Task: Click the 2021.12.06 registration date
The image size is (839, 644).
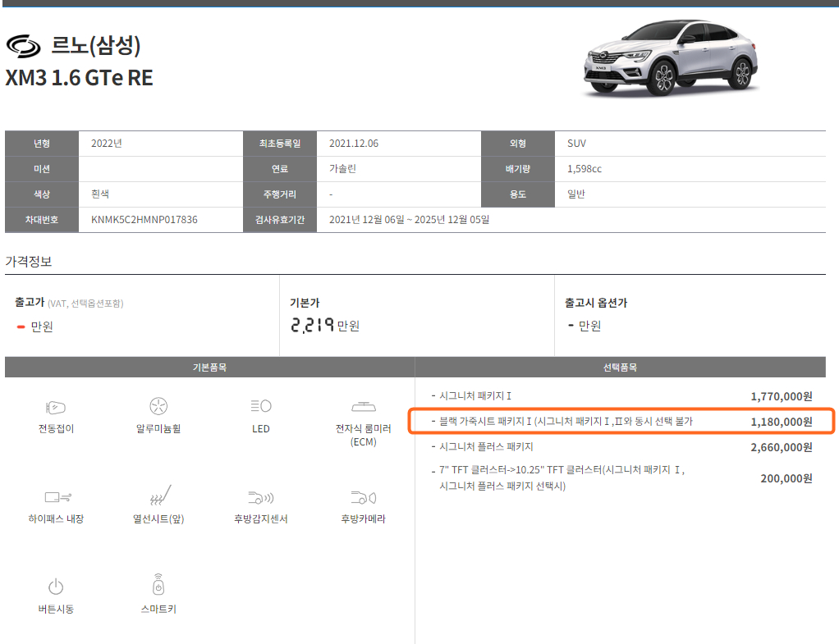Action: 354,144
